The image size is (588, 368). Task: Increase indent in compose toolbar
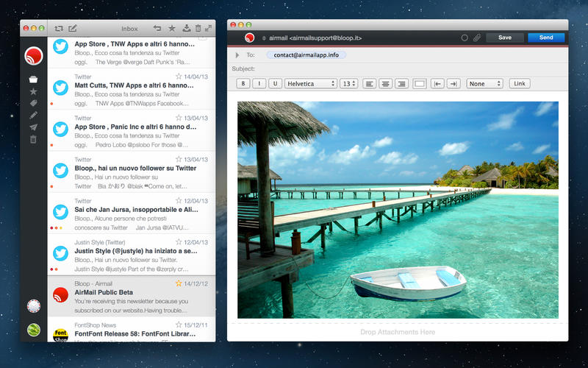[453, 84]
